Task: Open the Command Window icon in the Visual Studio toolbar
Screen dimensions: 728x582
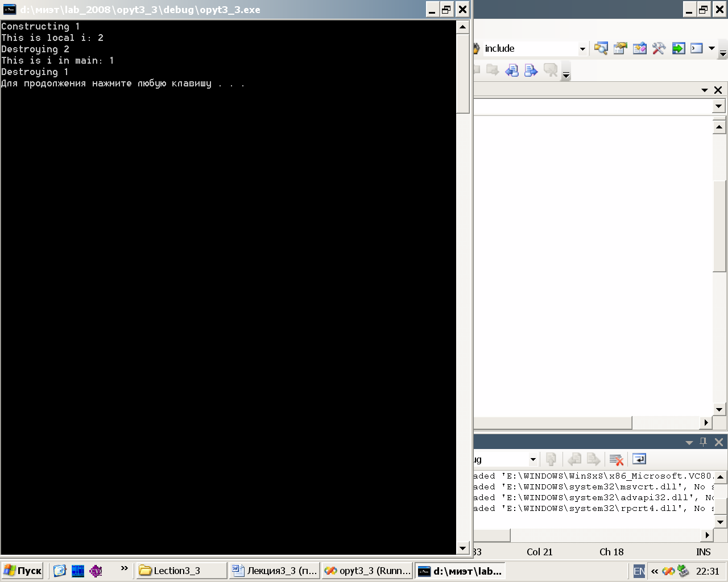Action: pyautogui.click(x=697, y=48)
